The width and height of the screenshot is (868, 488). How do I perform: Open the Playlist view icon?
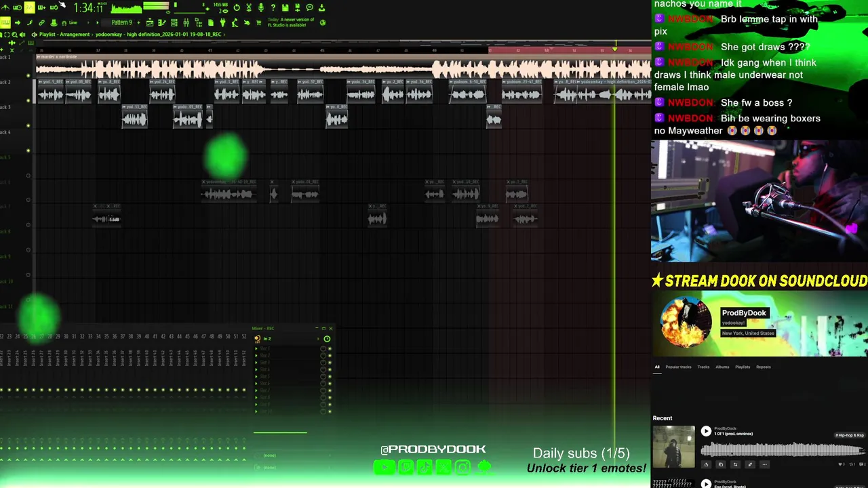pyautogui.click(x=150, y=22)
